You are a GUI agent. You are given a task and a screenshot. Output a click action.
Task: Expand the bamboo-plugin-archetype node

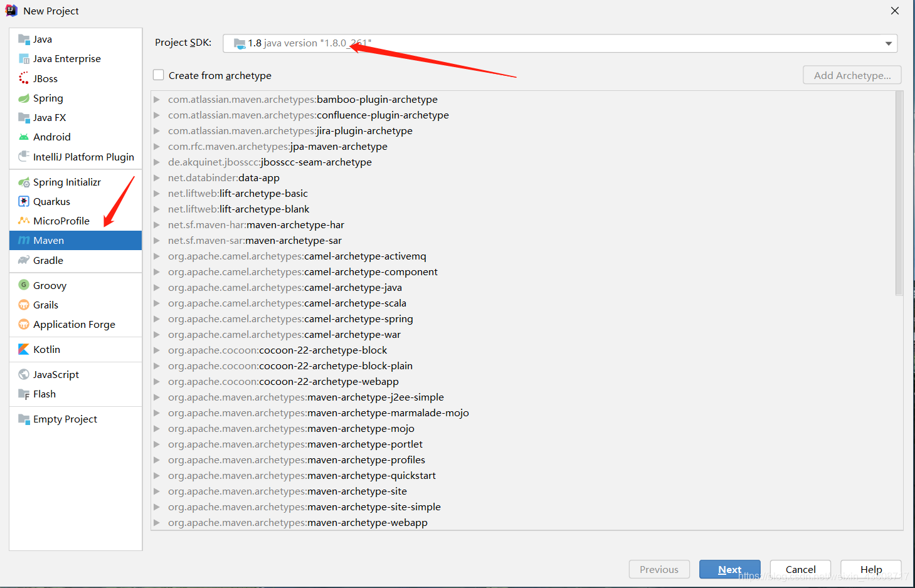[x=157, y=100]
